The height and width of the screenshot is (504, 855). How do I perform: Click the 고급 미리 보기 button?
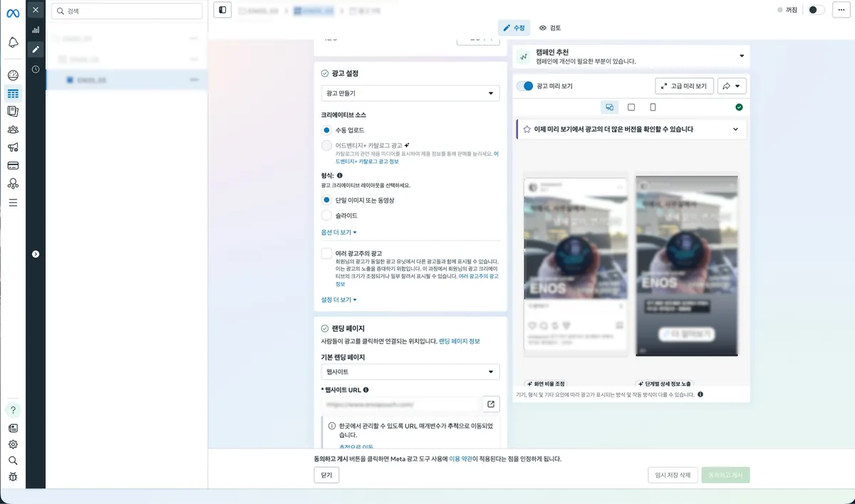[x=684, y=86]
